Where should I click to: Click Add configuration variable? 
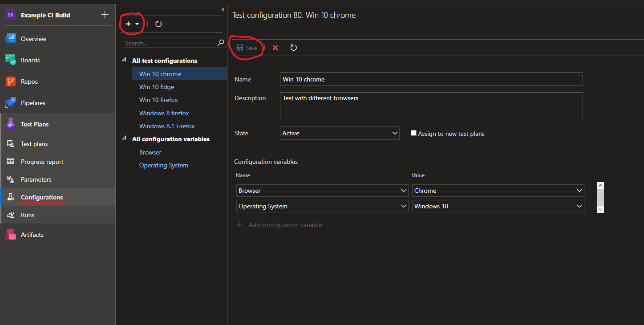279,225
